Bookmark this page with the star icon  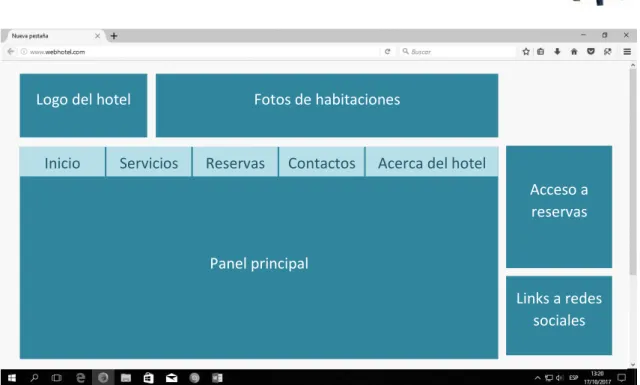point(526,51)
